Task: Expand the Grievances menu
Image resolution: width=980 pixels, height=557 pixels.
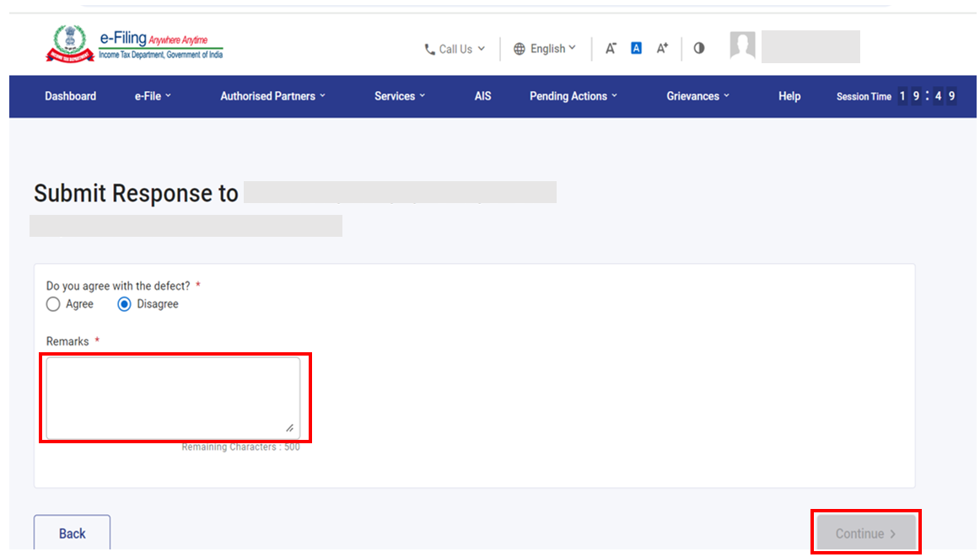Action: (x=697, y=96)
